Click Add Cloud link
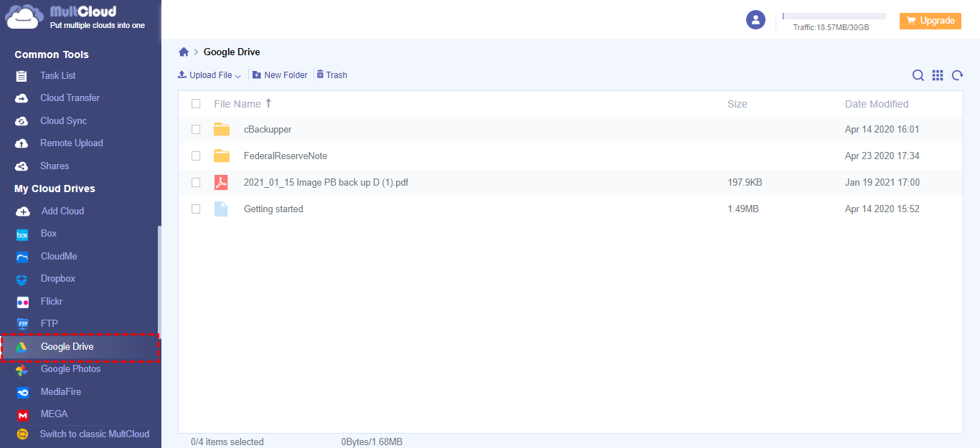Viewport: 980px width, 448px height. tap(62, 211)
